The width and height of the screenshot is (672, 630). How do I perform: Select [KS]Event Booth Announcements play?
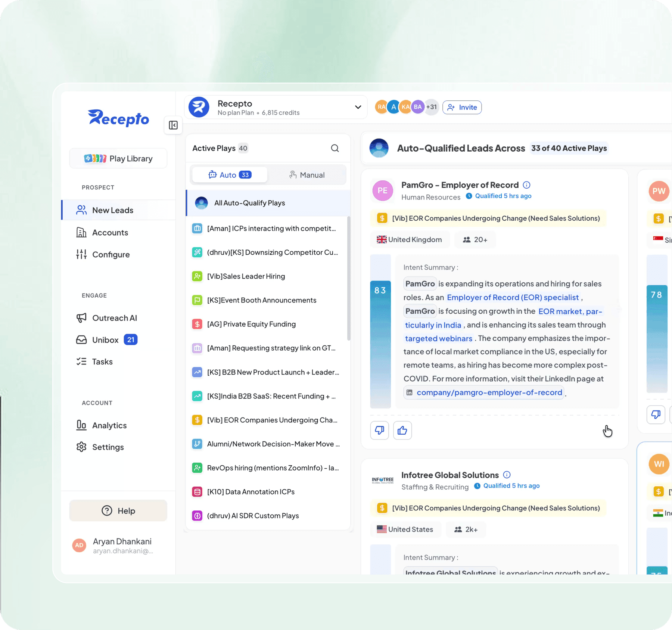pos(267,300)
